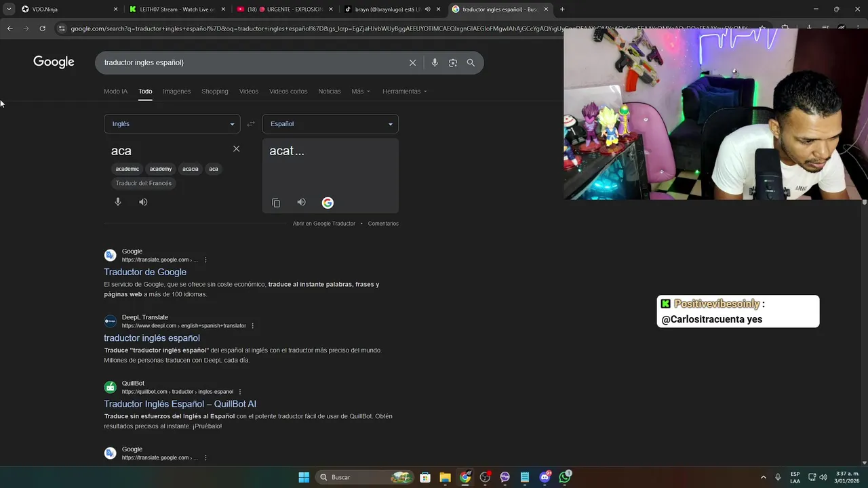Select the Videos results tab

tap(249, 91)
